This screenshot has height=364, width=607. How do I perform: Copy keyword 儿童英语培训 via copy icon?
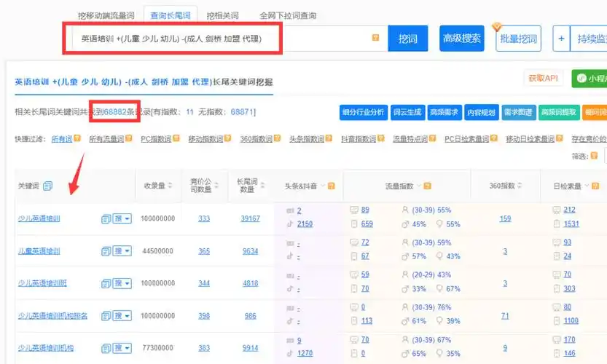click(x=106, y=251)
